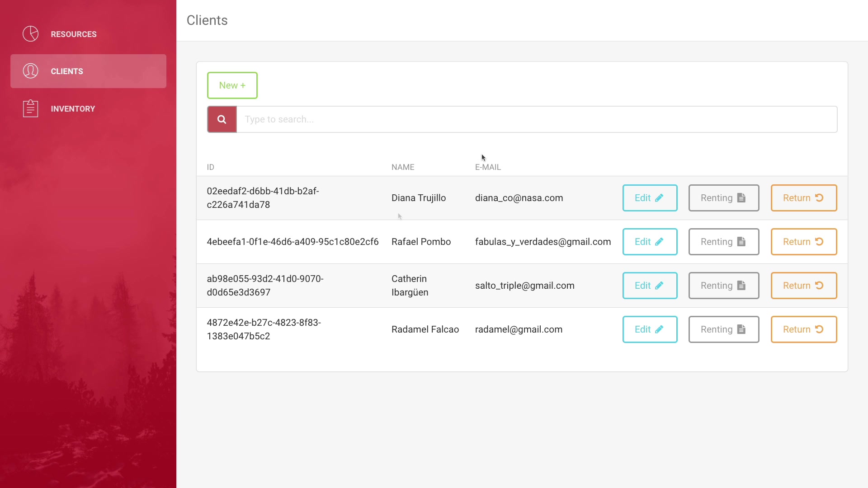Click the Clients user icon in sidebar
868x488 pixels.
pos(30,71)
